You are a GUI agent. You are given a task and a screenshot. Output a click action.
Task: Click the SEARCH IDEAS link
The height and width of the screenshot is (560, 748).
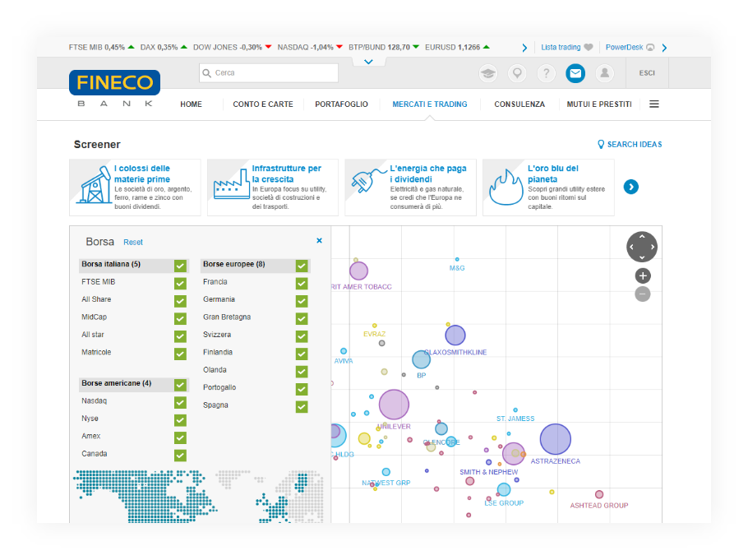tap(630, 144)
